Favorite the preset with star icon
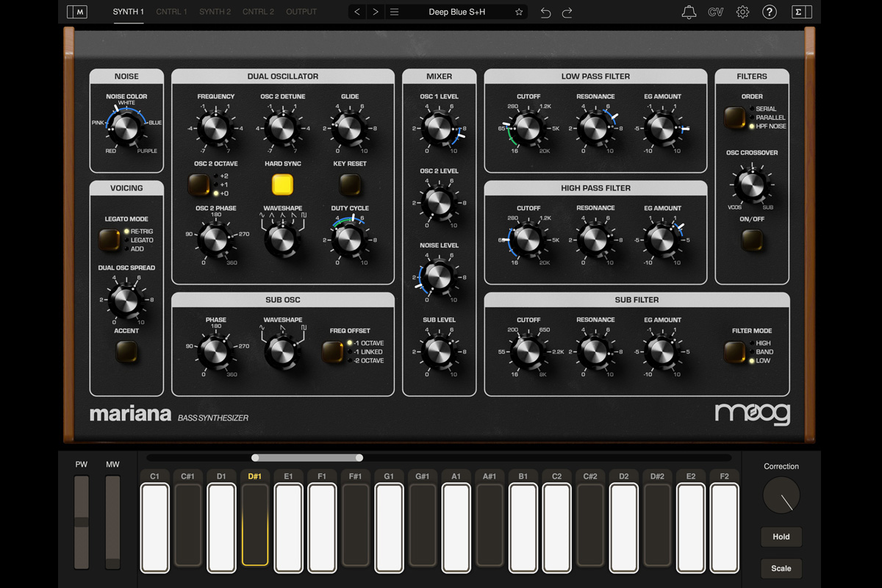 519,12
